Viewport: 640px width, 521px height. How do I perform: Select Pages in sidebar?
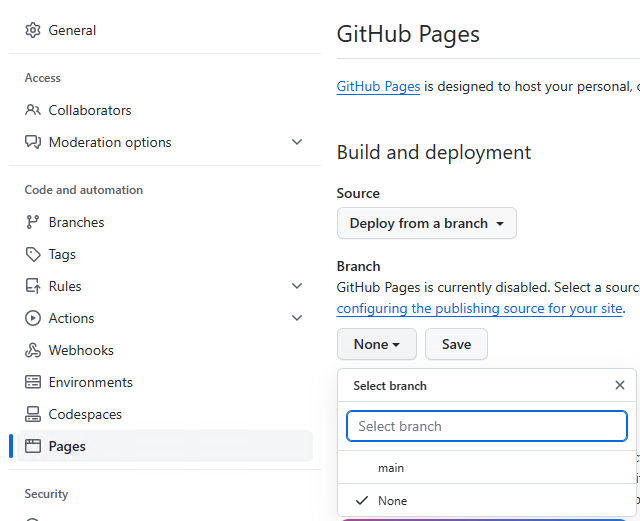[165, 446]
